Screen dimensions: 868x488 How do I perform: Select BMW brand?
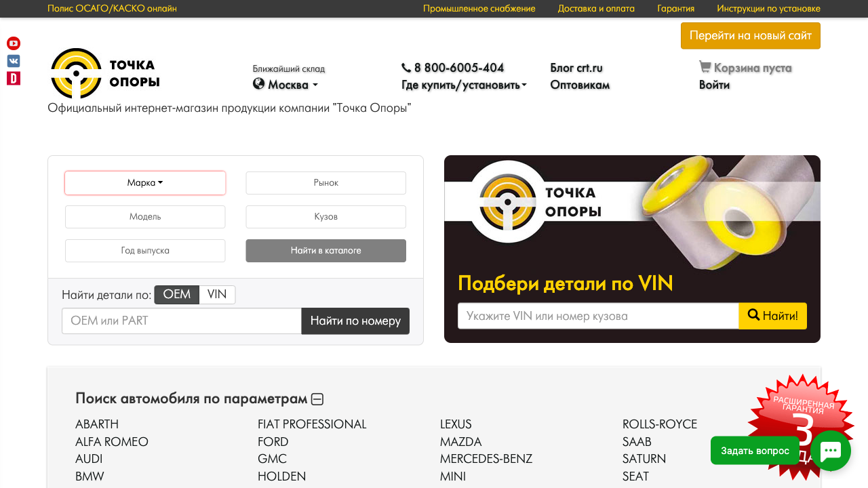click(x=90, y=476)
